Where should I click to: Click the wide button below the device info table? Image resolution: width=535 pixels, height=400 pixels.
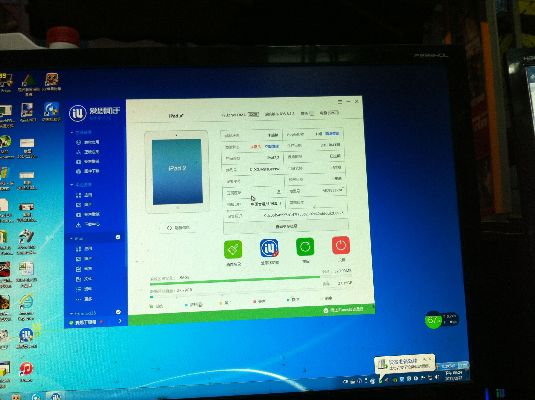coord(286,226)
